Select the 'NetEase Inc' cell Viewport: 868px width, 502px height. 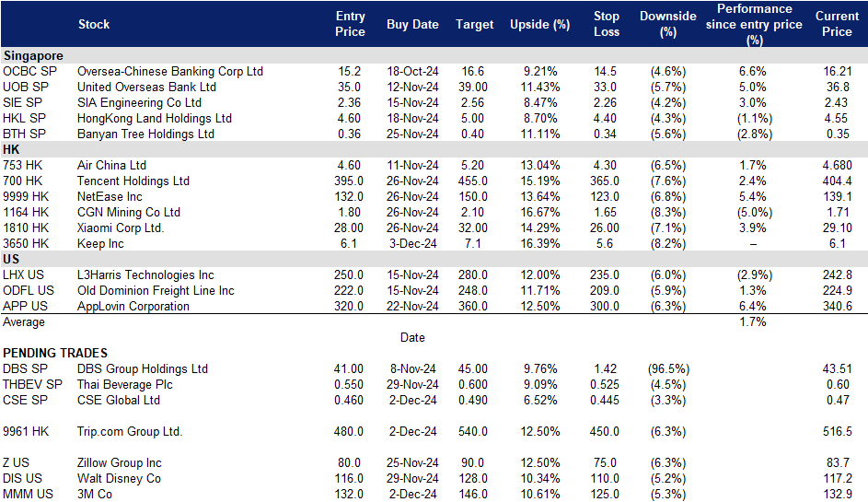point(110,197)
